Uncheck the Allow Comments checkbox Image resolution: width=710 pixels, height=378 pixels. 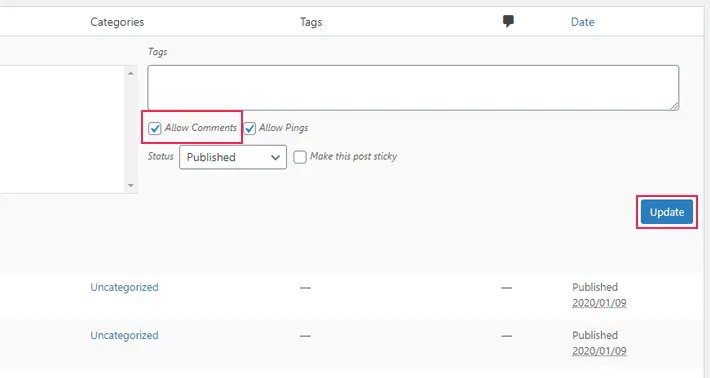(x=155, y=128)
